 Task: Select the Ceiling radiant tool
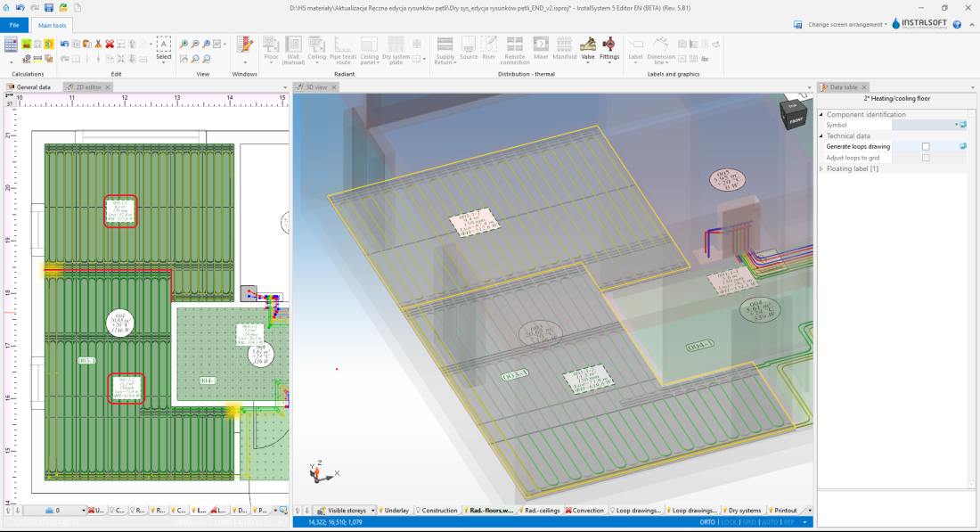tap(317, 49)
